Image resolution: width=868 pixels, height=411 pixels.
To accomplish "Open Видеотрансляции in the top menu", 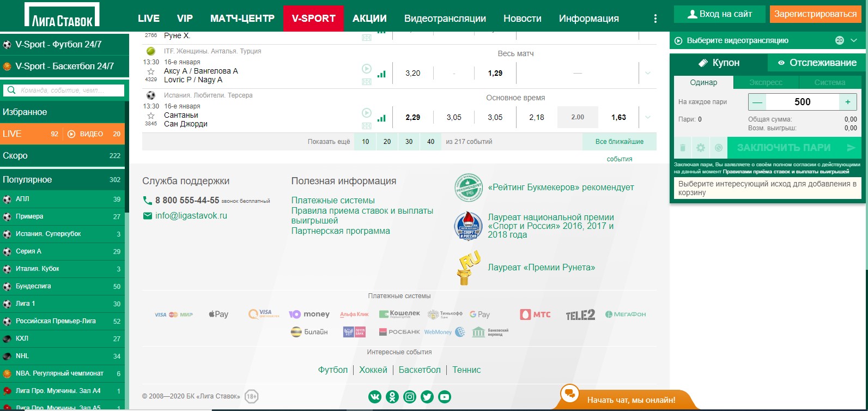I will click(x=445, y=19).
